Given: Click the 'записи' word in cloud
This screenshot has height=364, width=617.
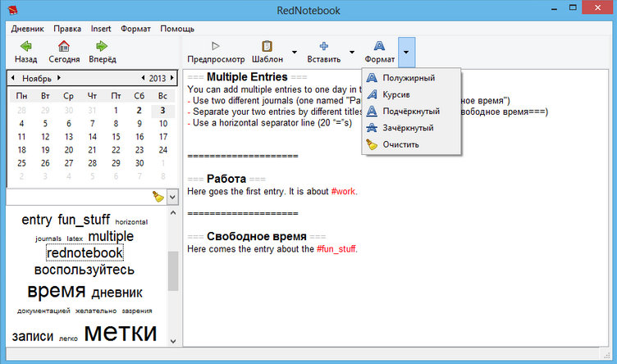Looking at the screenshot, I should click(32, 336).
